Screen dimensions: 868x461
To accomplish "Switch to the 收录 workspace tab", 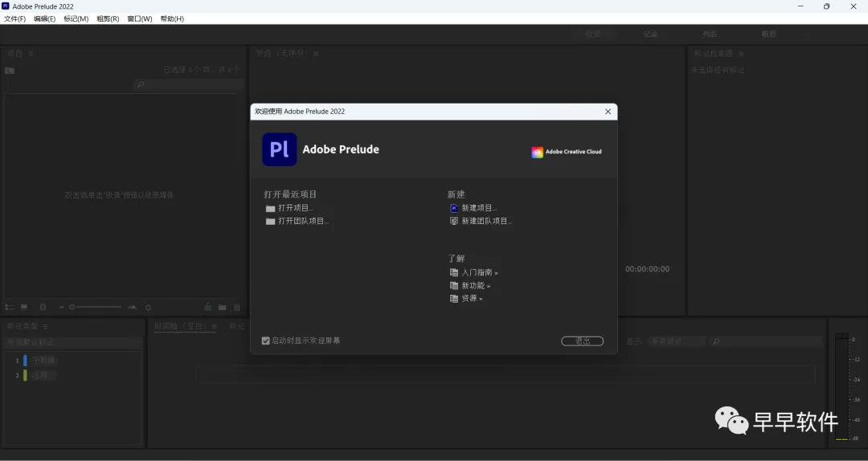I will (x=593, y=35).
